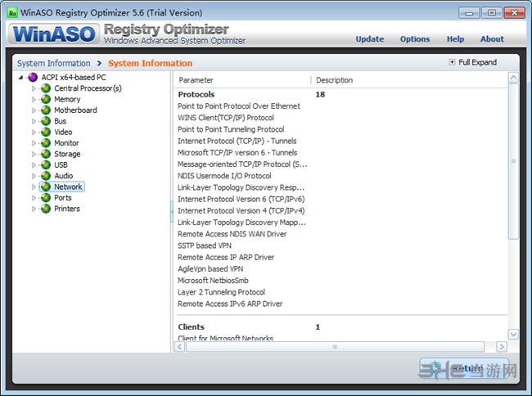Collapse the ACPI x64-based PC root node
The width and height of the screenshot is (532, 396).
[x=21, y=78]
